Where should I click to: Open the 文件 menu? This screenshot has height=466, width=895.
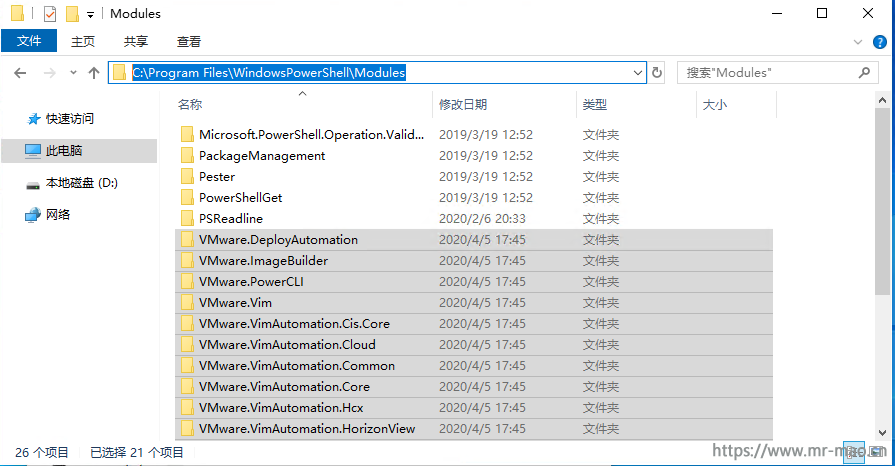(29, 41)
